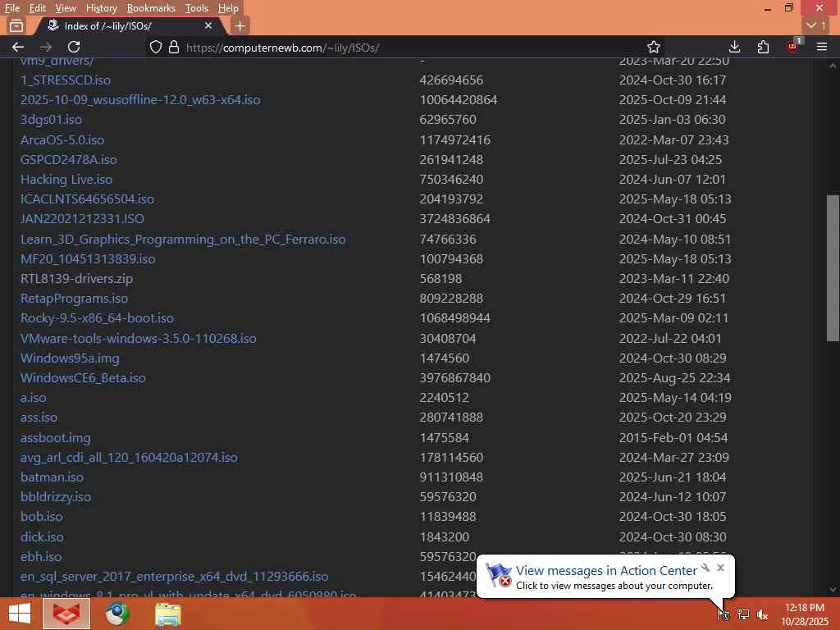Open the bbldrizzy.iso link
The image size is (840, 630).
click(56, 496)
